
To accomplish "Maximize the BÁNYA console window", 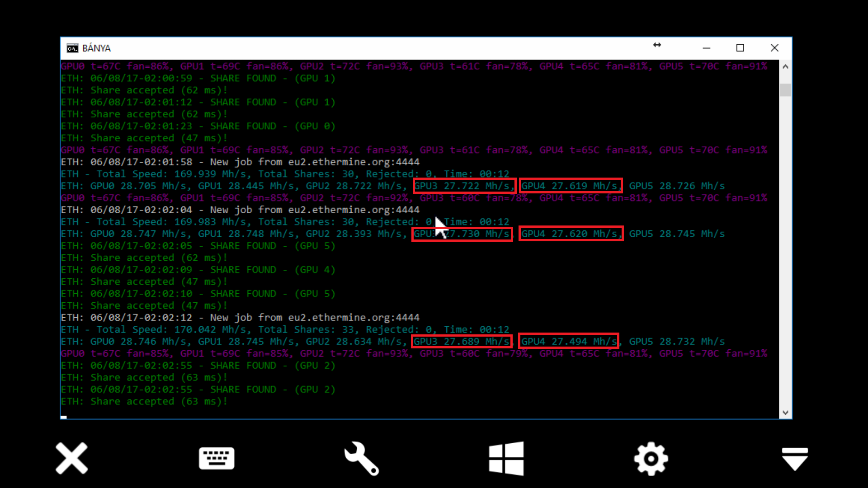I will [740, 48].
